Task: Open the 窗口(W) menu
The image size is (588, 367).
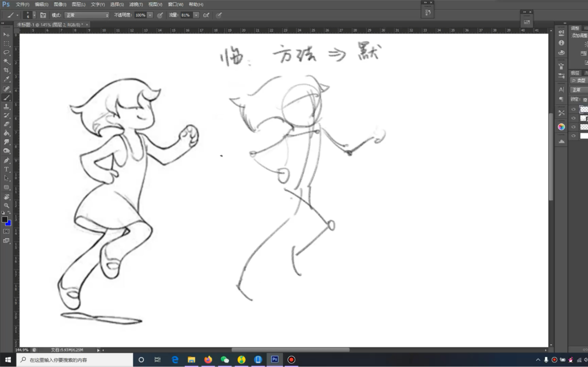Action: pyautogui.click(x=175, y=4)
